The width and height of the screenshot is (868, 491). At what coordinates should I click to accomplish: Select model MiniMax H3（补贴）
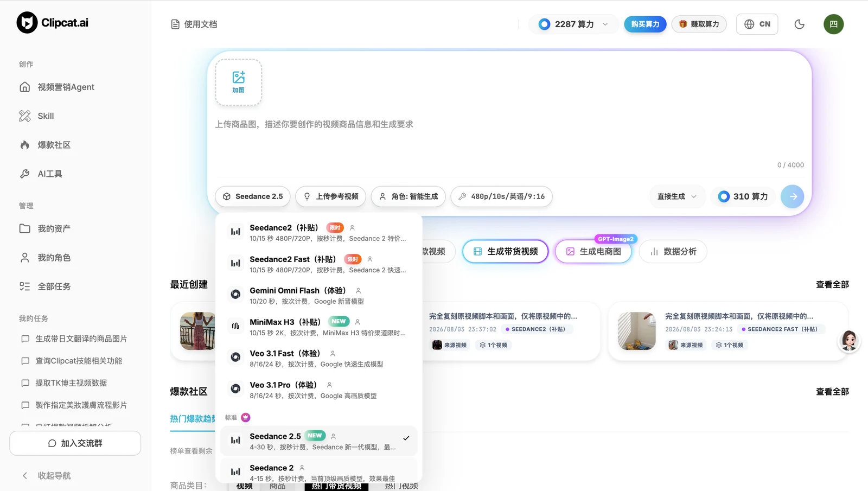tap(319, 327)
